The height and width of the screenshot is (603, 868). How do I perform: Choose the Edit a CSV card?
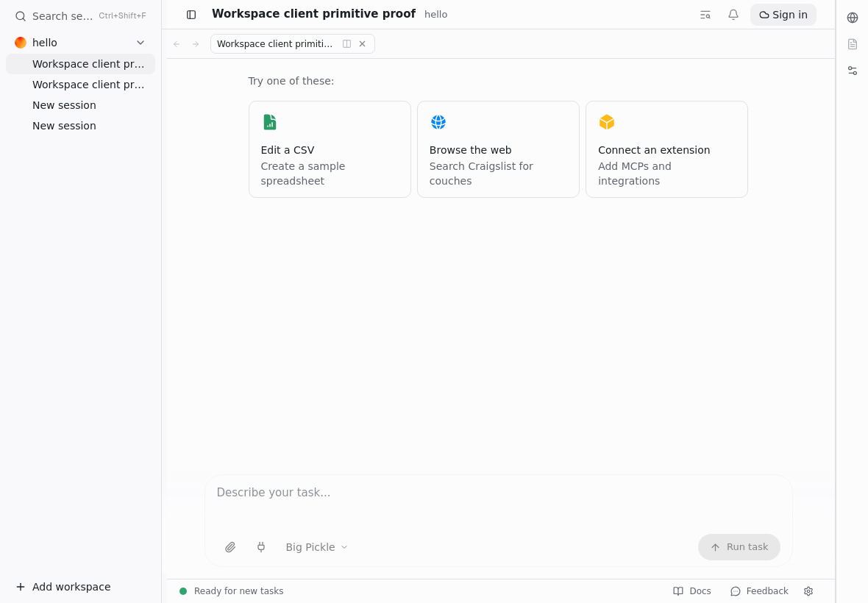pos(330,149)
